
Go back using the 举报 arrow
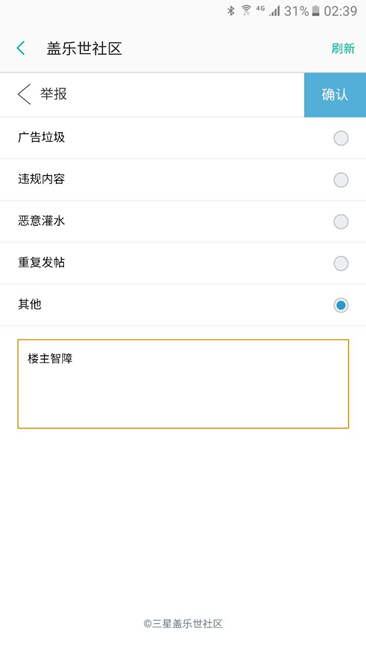pyautogui.click(x=24, y=94)
